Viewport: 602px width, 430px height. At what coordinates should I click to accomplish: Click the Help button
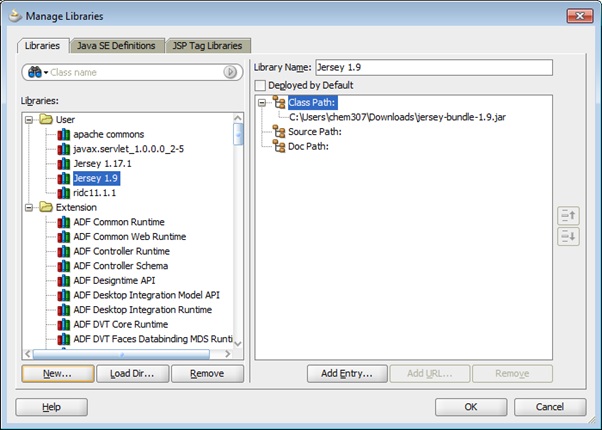51,407
